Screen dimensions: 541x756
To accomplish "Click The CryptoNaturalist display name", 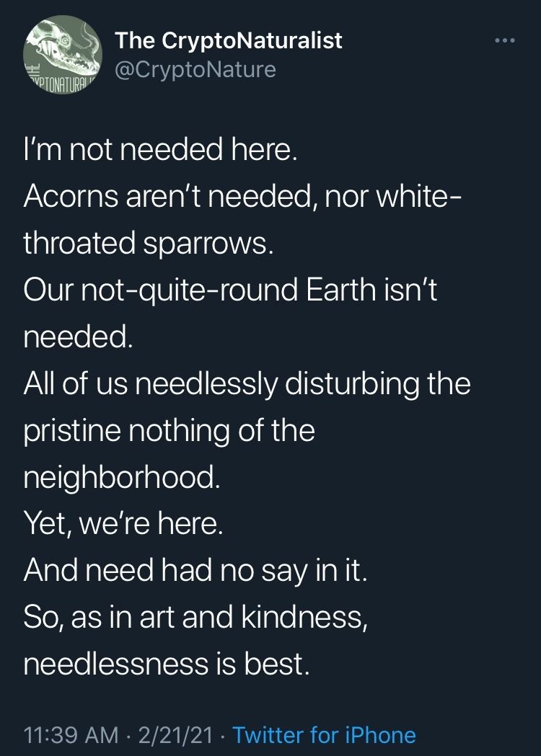I will tap(229, 41).
